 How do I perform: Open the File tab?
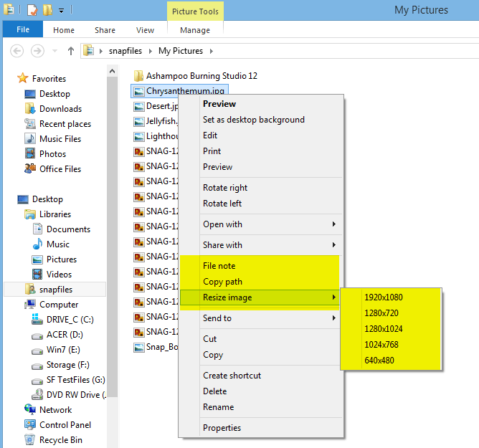[x=23, y=29]
